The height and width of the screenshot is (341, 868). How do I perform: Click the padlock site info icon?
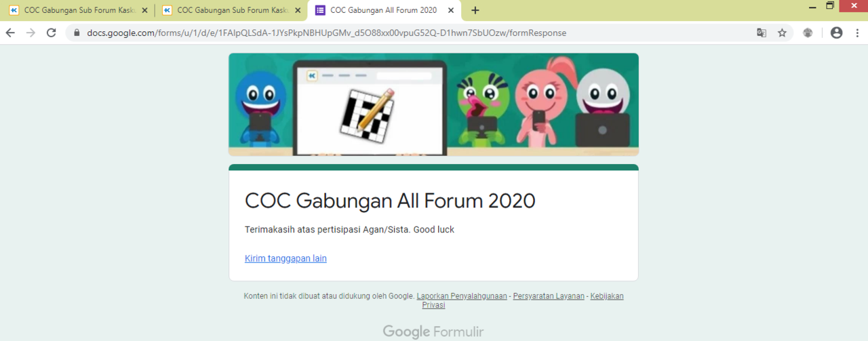click(x=76, y=33)
